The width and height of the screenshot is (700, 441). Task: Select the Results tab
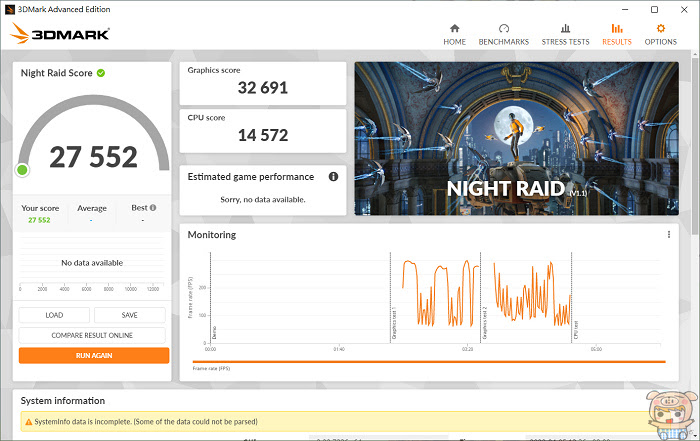pos(617,35)
